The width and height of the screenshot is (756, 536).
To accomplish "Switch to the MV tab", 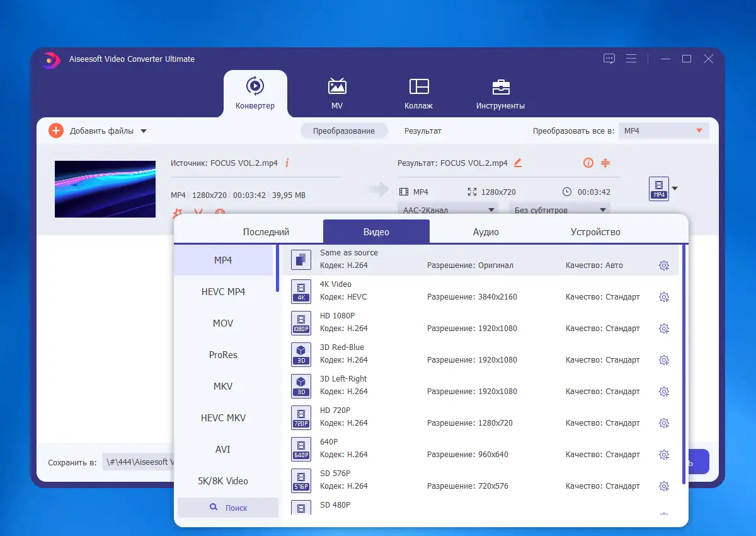I will pyautogui.click(x=337, y=93).
